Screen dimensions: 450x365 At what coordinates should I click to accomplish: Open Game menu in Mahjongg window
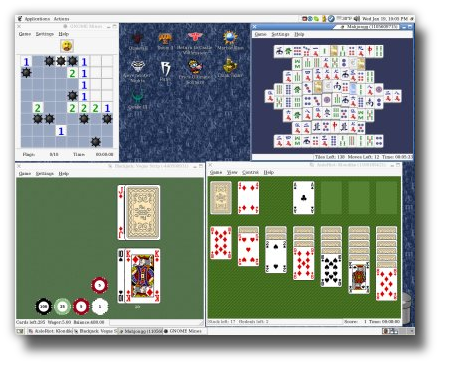tap(261, 34)
